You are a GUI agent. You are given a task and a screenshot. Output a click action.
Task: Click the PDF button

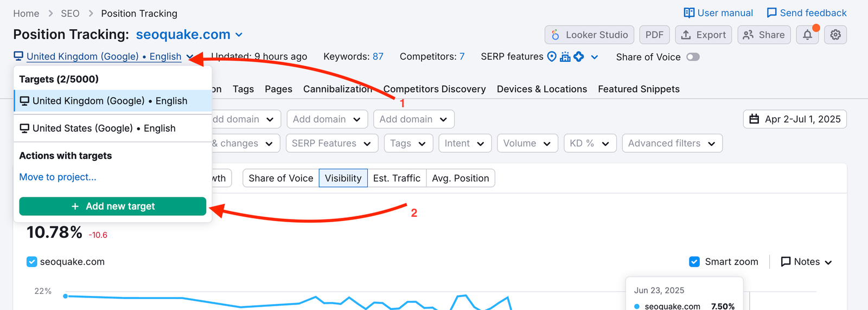(654, 35)
